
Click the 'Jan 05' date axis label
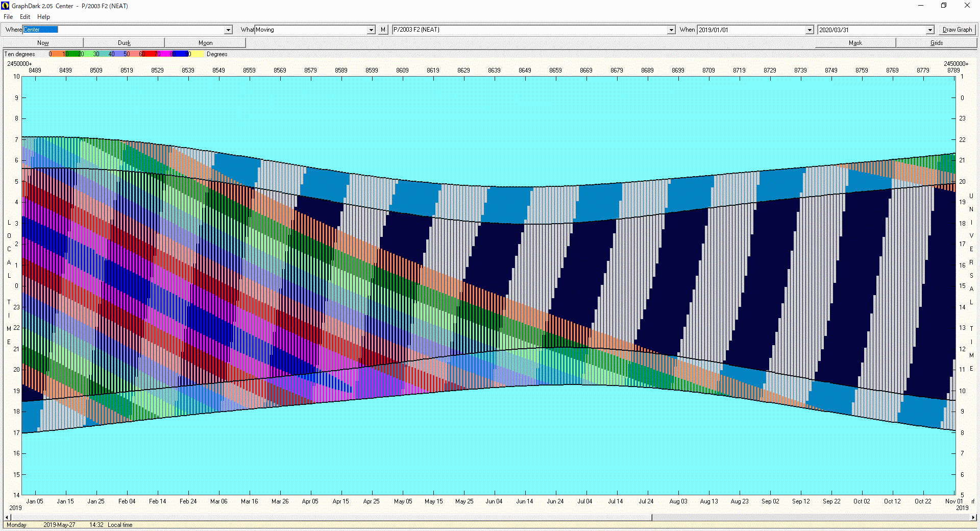(x=35, y=501)
